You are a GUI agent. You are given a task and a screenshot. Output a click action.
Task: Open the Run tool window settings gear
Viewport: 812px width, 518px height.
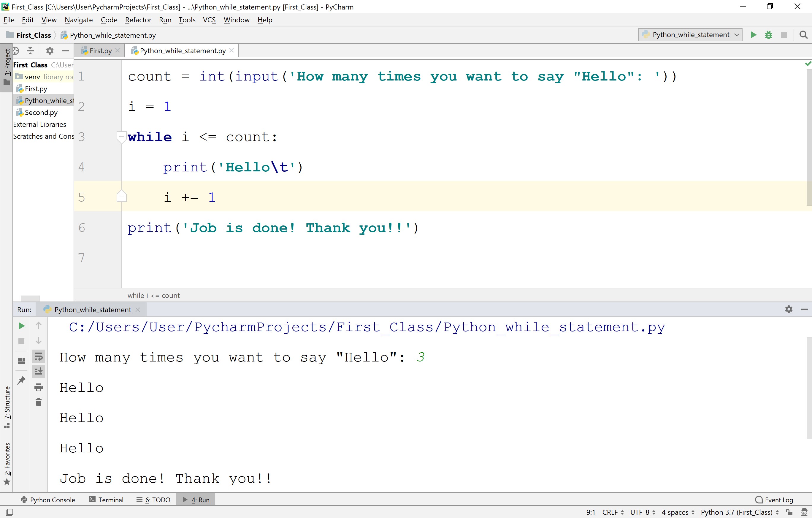tap(789, 309)
